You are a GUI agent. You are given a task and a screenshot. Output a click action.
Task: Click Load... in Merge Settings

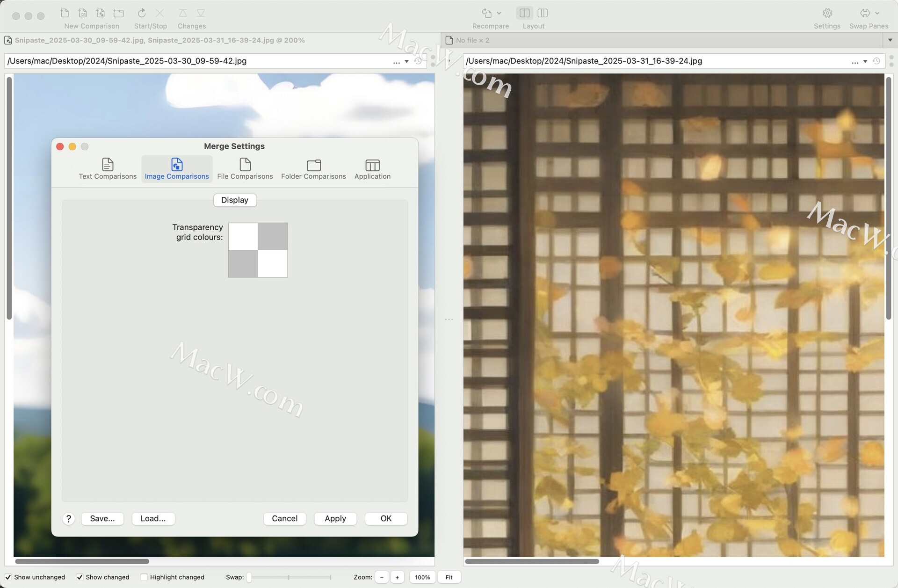pos(153,519)
